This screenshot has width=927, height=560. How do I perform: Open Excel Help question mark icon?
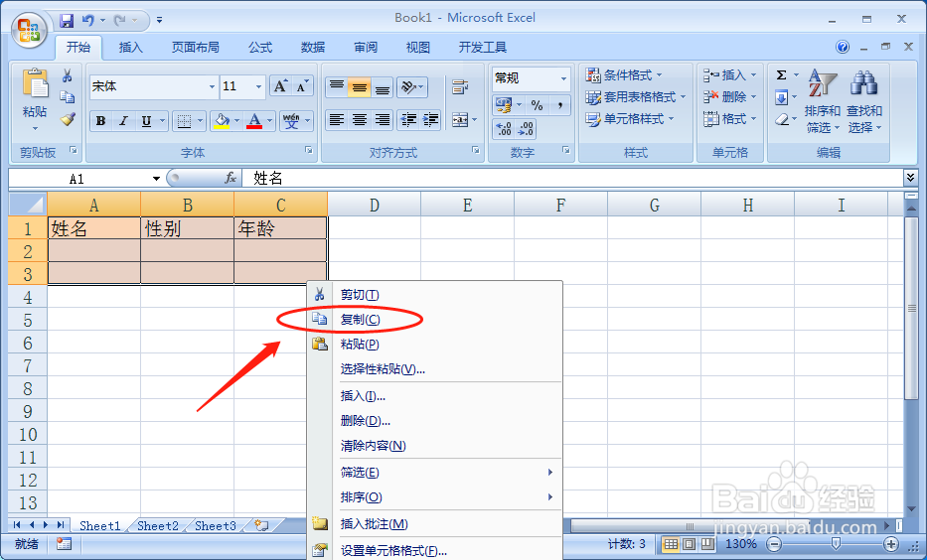point(844,48)
